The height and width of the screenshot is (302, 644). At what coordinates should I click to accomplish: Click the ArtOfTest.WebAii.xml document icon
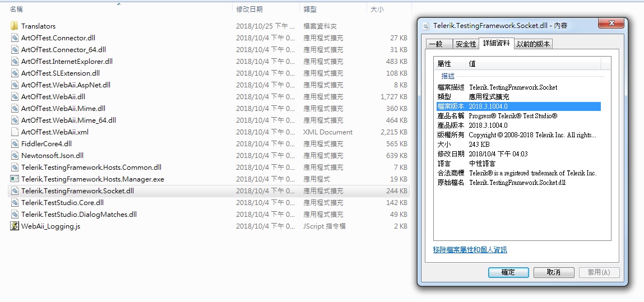[x=15, y=132]
